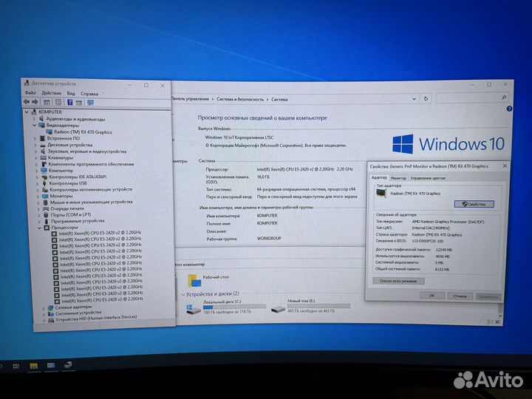Open address bar history dropdown in System window
532x399 pixels.
[415, 99]
